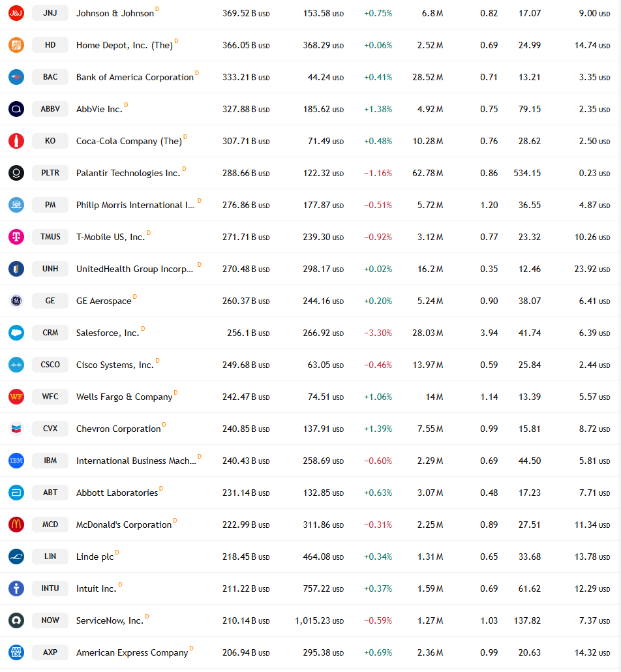This screenshot has width=621, height=672.
Task: Open the NOW ticker badge
Action: point(50,620)
